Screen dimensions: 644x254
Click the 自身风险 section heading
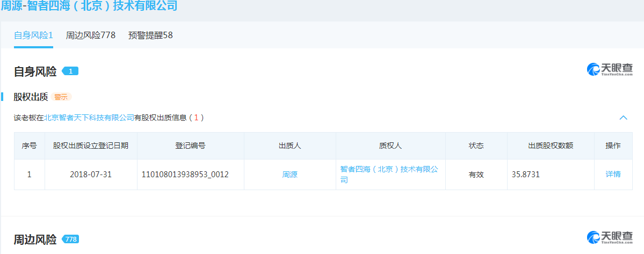pyautogui.click(x=35, y=71)
